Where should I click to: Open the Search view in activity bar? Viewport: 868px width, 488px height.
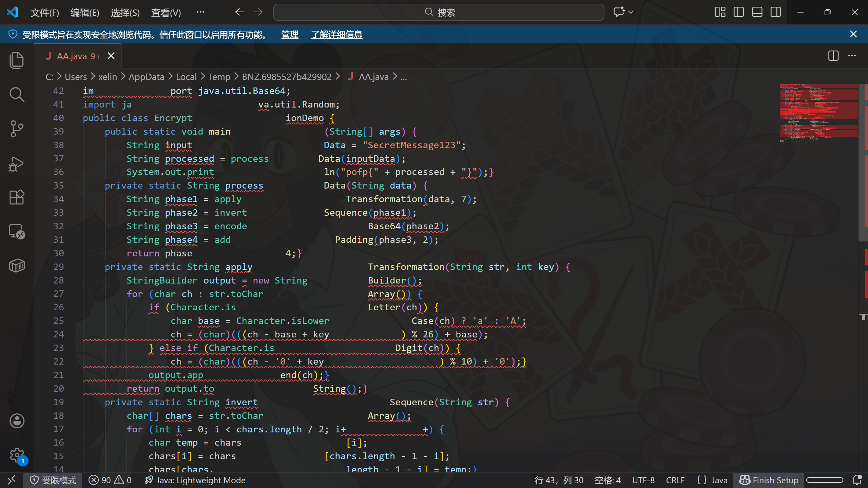(x=16, y=95)
